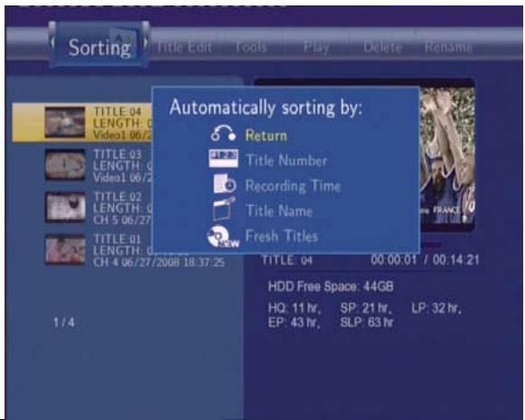The width and height of the screenshot is (525, 420).
Task: Click the '00:00:01 / 00:14:21' time readout
Action: (425, 260)
